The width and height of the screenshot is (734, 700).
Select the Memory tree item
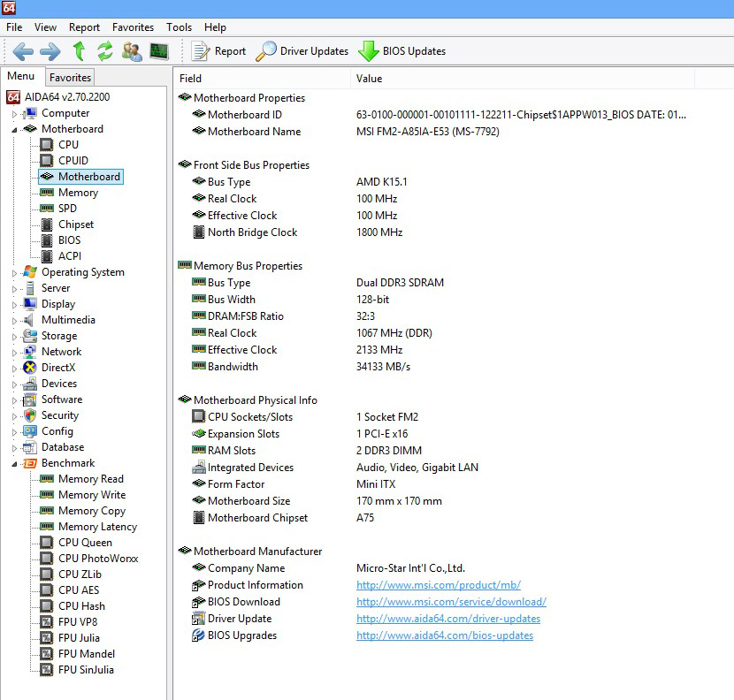69,193
